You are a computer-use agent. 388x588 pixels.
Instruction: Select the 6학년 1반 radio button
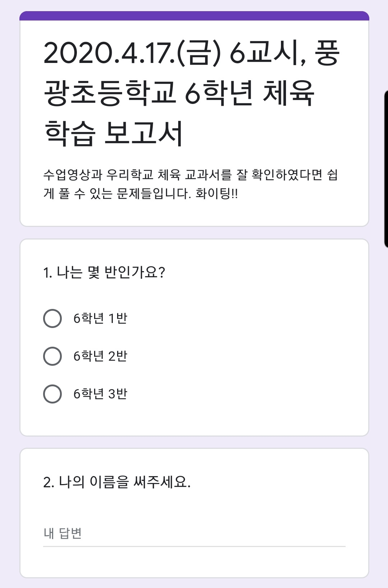[x=52, y=318]
